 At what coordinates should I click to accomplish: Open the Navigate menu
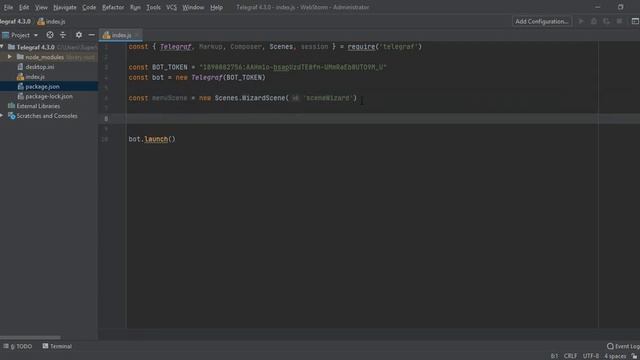[64, 7]
